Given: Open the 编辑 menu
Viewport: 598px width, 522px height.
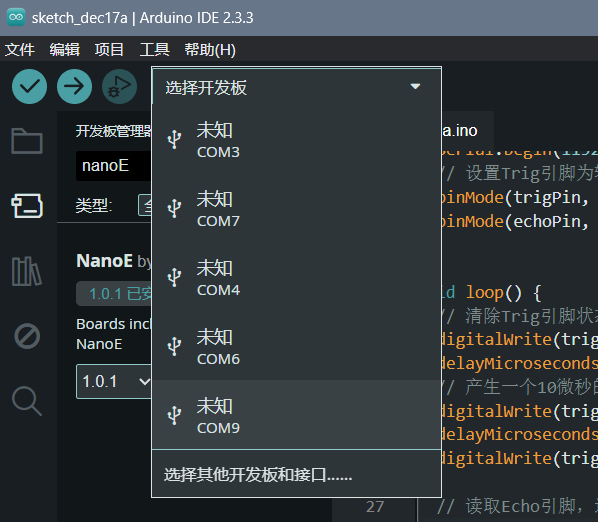Looking at the screenshot, I should pos(64,50).
